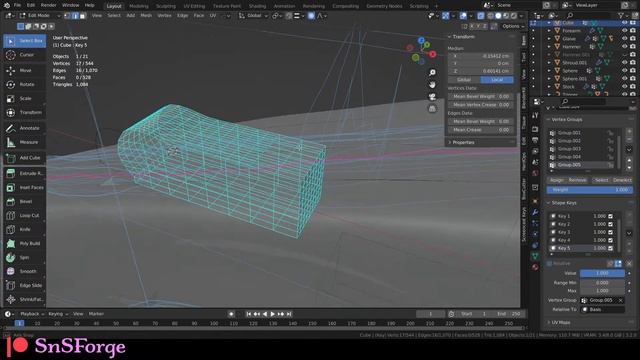
Task: Click the Assign vertex group button
Action: 556,180
